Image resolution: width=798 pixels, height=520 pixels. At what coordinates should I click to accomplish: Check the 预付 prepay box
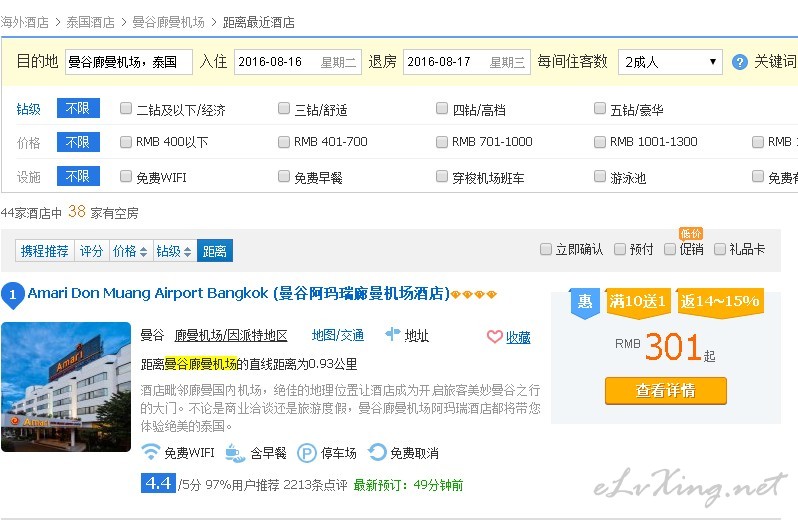pos(620,249)
